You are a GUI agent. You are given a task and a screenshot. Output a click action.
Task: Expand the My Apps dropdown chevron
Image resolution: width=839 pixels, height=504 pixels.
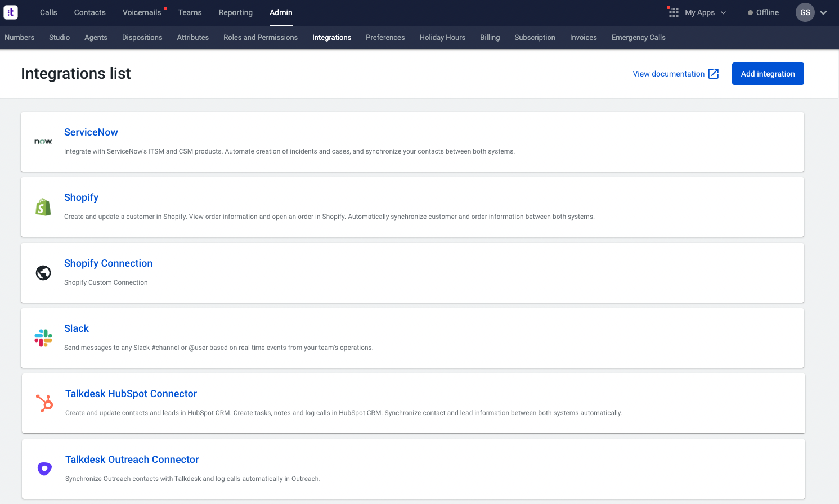pos(724,13)
